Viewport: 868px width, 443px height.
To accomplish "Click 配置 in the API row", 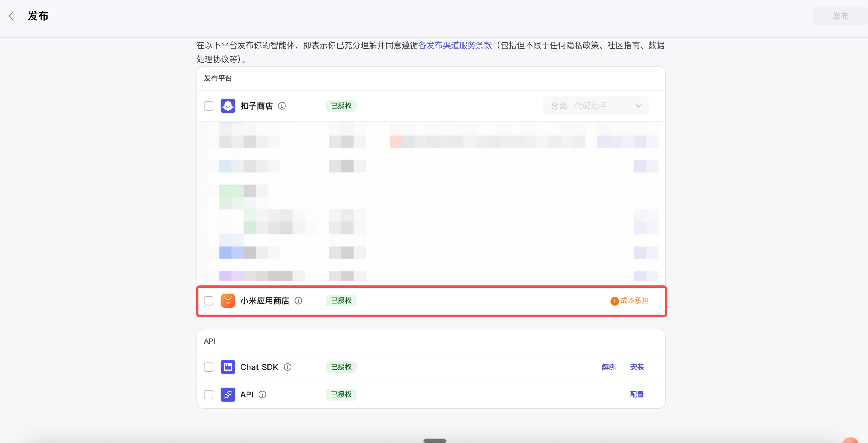I will pyautogui.click(x=637, y=394).
